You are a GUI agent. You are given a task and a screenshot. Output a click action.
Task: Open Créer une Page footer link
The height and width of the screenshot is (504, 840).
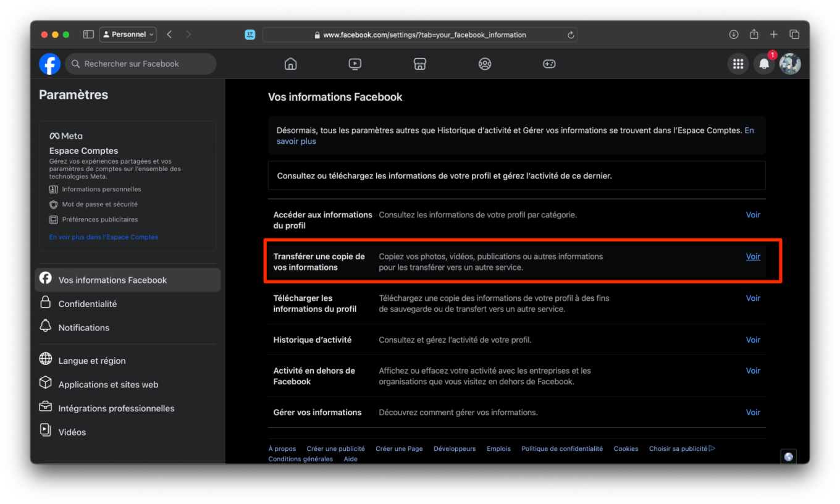pos(399,448)
